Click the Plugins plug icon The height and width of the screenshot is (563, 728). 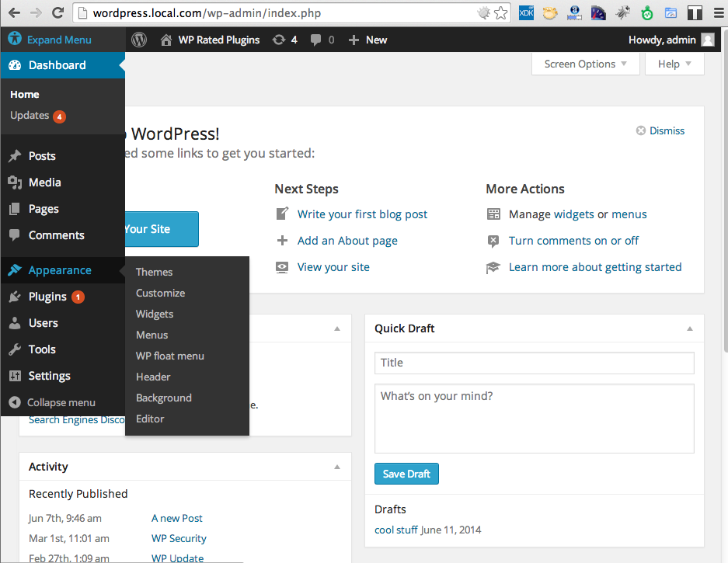15,296
